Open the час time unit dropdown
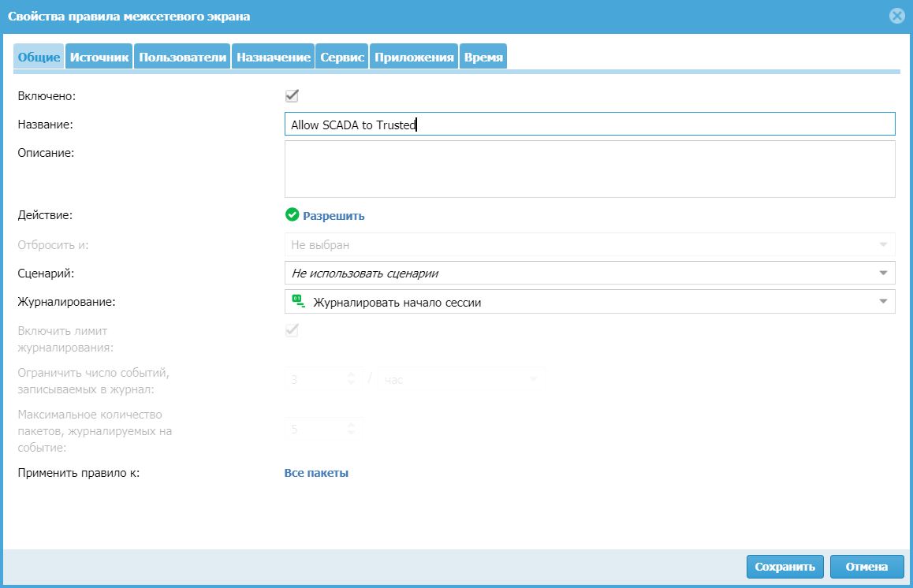The width and height of the screenshot is (913, 588). [461, 380]
